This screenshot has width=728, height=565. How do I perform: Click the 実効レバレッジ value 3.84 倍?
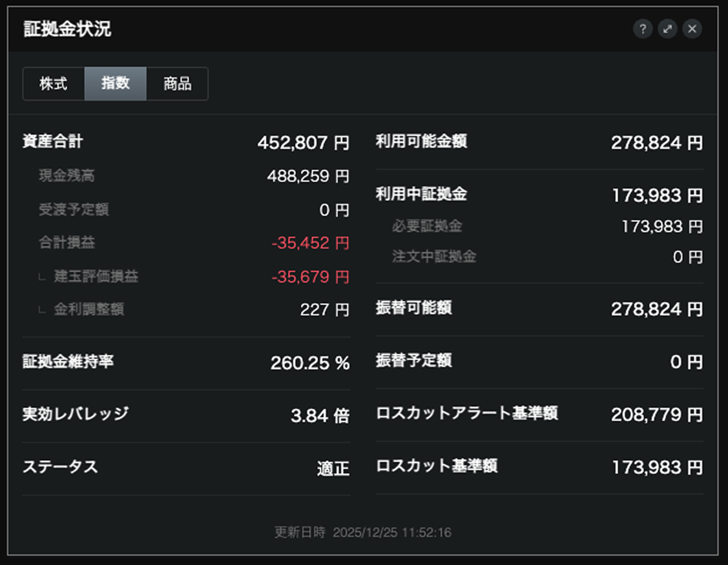(320, 416)
